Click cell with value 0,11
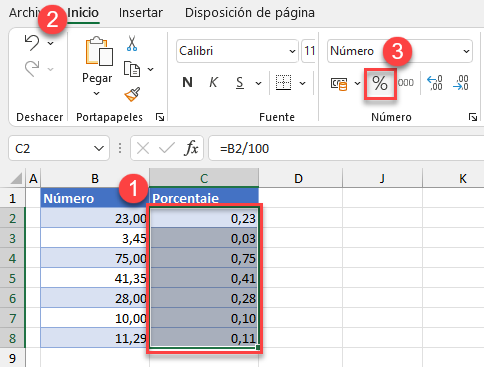 (204, 338)
